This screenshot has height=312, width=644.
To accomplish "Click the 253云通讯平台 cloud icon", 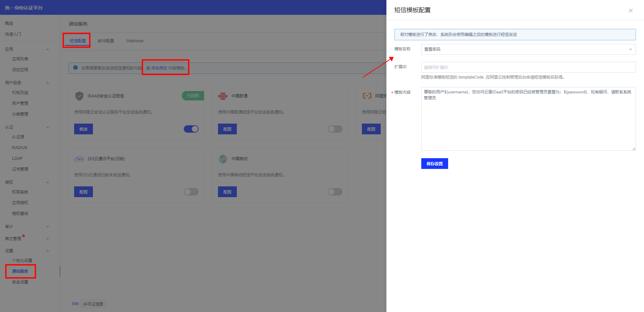I will 79,159.
